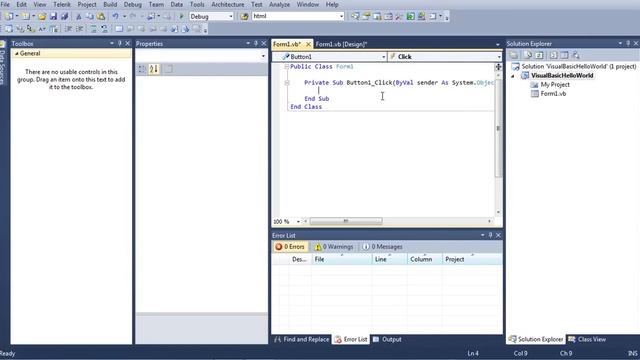Sort Error List by File column
The height and width of the screenshot is (360, 640).
coord(342,259)
